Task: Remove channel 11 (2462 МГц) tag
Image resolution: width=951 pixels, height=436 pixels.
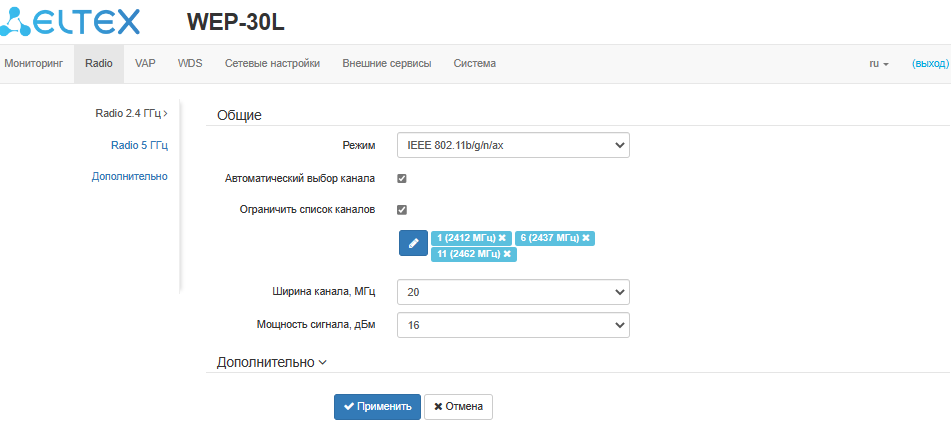Action: pyautogui.click(x=507, y=255)
